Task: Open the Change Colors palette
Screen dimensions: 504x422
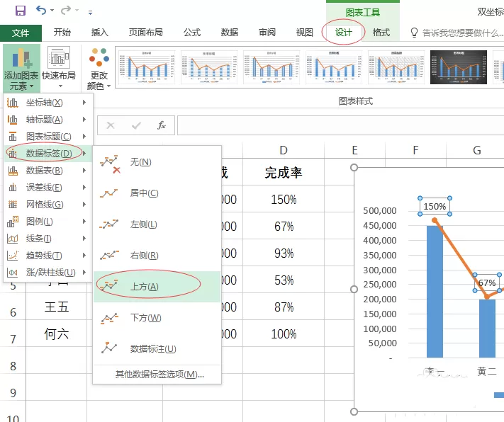Action: (99, 69)
